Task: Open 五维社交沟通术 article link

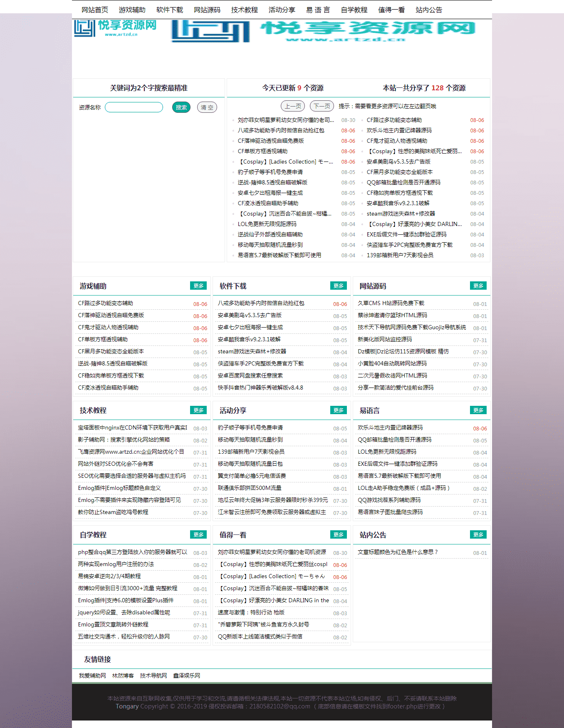Action: click(x=124, y=636)
